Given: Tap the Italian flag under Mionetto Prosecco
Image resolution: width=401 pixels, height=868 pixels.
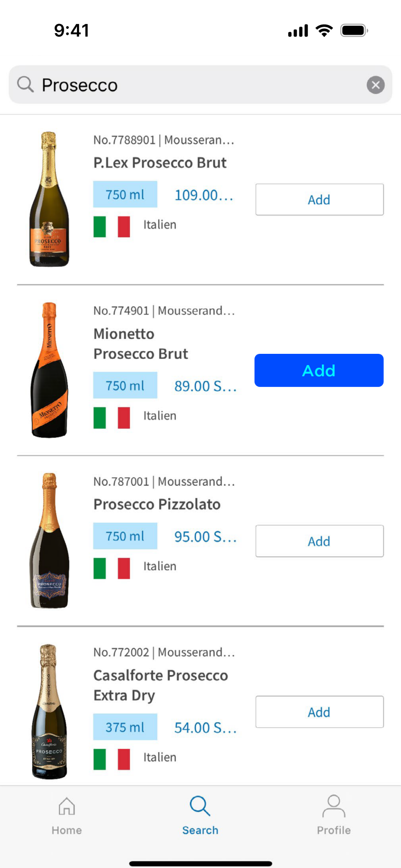Looking at the screenshot, I should [112, 417].
